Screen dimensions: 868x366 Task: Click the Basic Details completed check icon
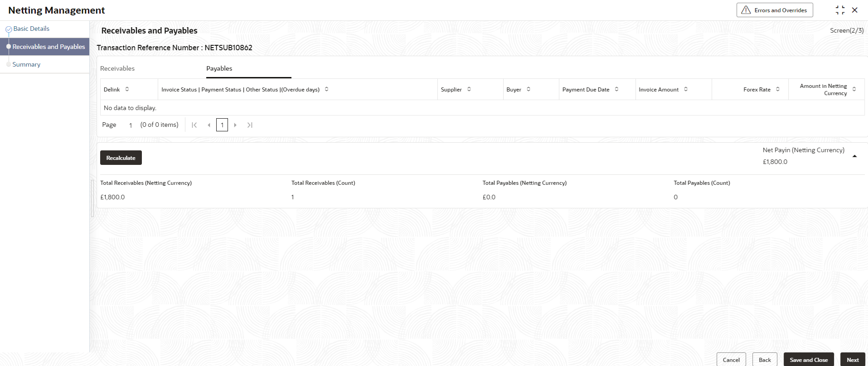9,29
